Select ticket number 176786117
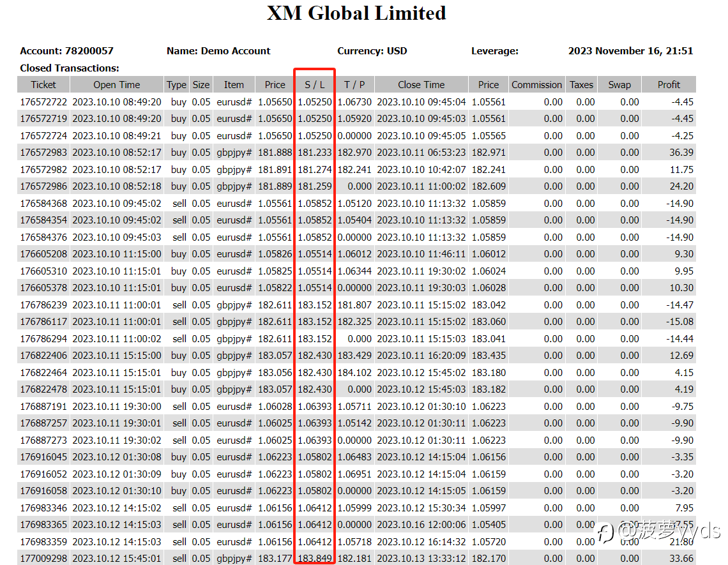The height and width of the screenshot is (565, 728). 43,322
